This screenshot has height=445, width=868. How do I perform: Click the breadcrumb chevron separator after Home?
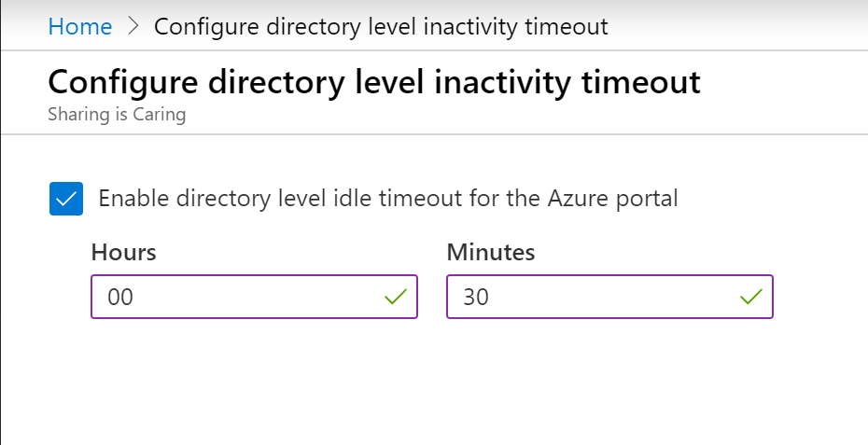(x=133, y=26)
